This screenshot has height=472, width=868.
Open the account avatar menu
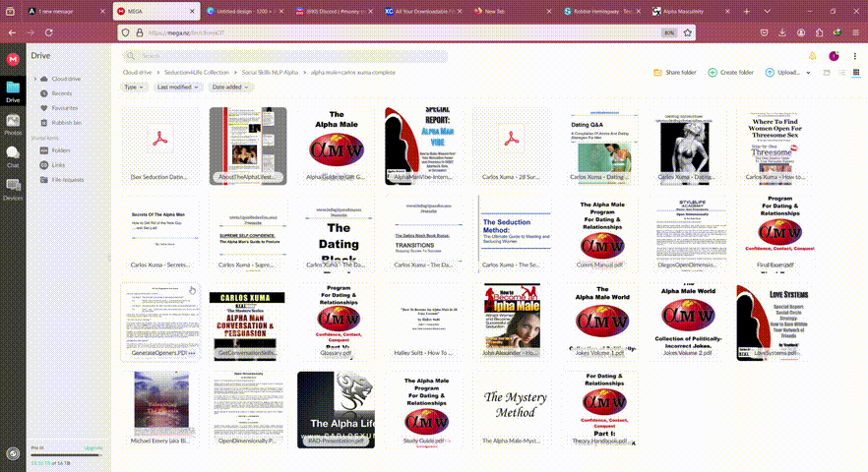pyautogui.click(x=834, y=56)
